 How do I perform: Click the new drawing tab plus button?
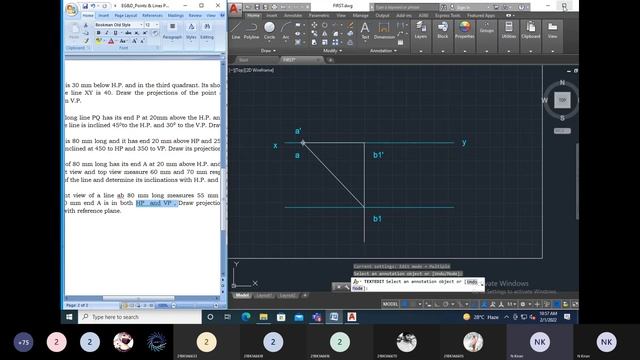(331, 60)
